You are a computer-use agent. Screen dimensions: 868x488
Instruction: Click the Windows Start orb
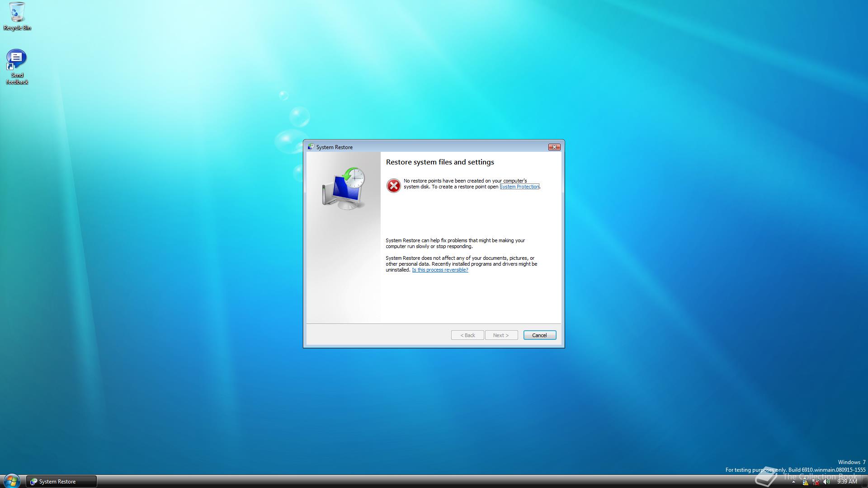pyautogui.click(x=11, y=481)
